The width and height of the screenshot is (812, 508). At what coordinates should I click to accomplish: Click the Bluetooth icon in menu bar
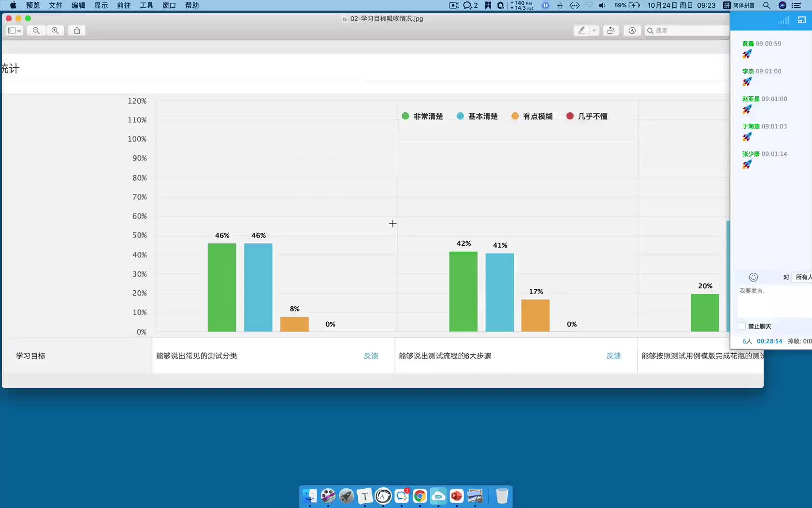(560, 5)
